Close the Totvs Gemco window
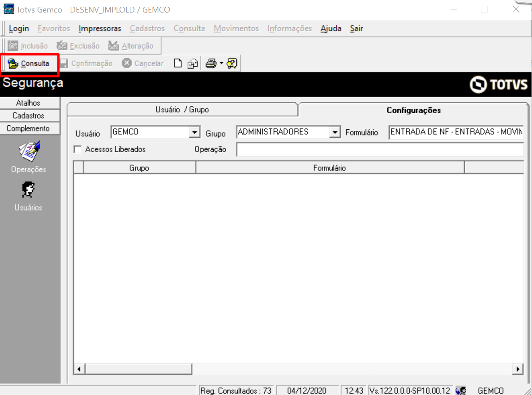The image size is (532, 395). [516, 9]
